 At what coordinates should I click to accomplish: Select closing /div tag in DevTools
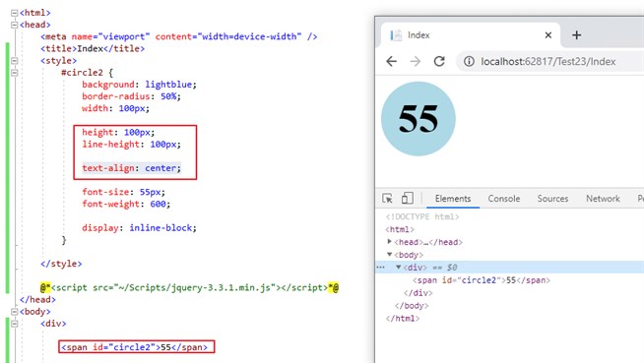pyautogui.click(x=419, y=293)
